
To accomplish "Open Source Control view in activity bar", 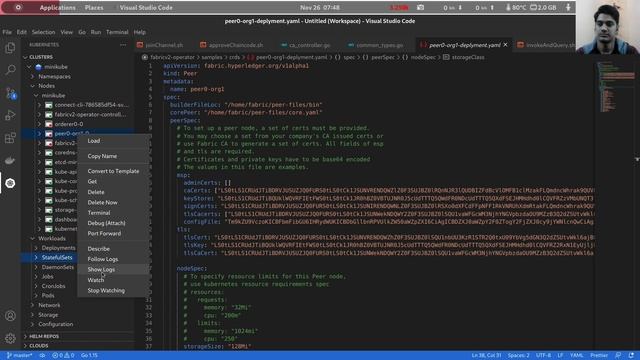I will (x=11, y=93).
